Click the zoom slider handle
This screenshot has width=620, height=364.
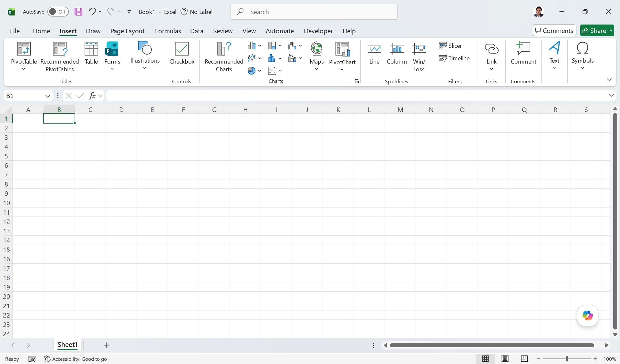click(567, 359)
